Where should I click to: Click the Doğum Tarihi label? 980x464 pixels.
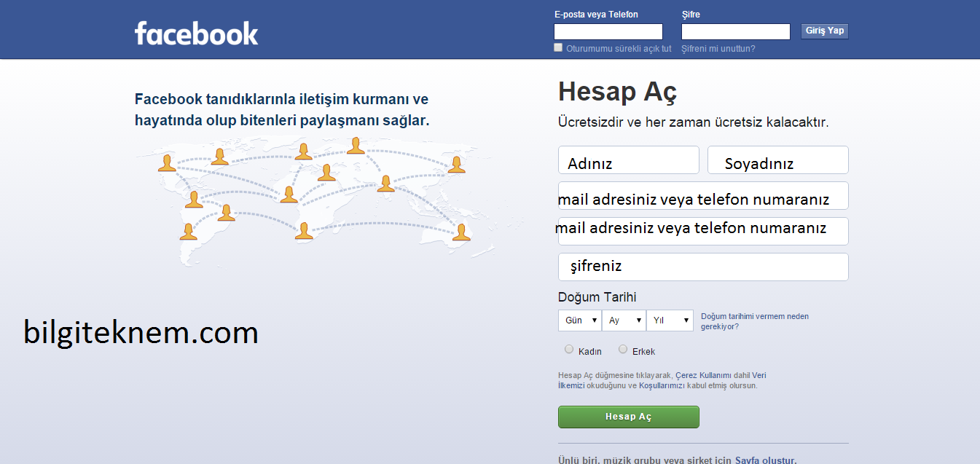(x=597, y=297)
